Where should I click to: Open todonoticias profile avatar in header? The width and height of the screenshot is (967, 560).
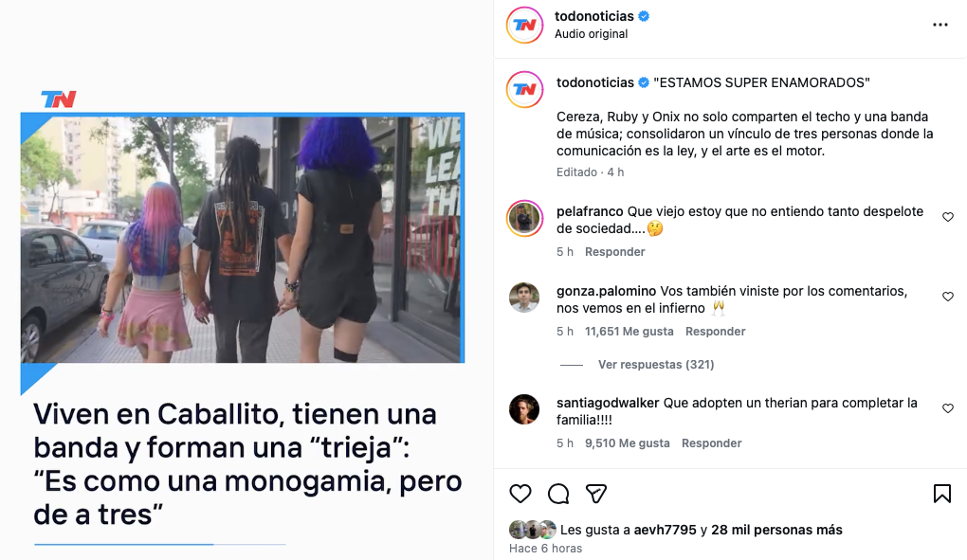pos(524,26)
